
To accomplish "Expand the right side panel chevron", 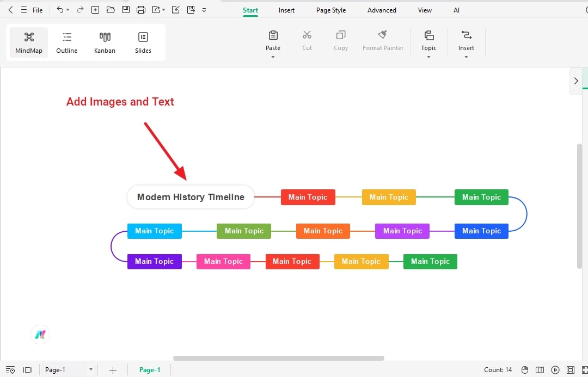I will 576,81.
